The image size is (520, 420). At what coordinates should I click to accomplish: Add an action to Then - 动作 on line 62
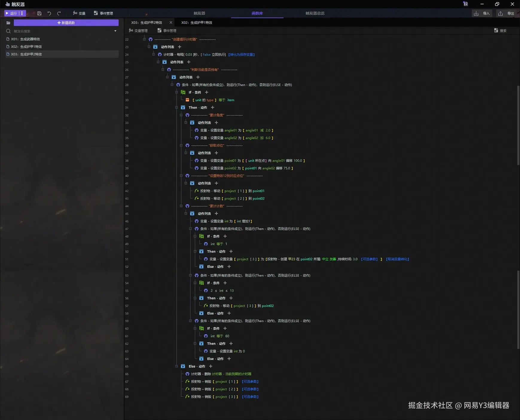pos(231,344)
